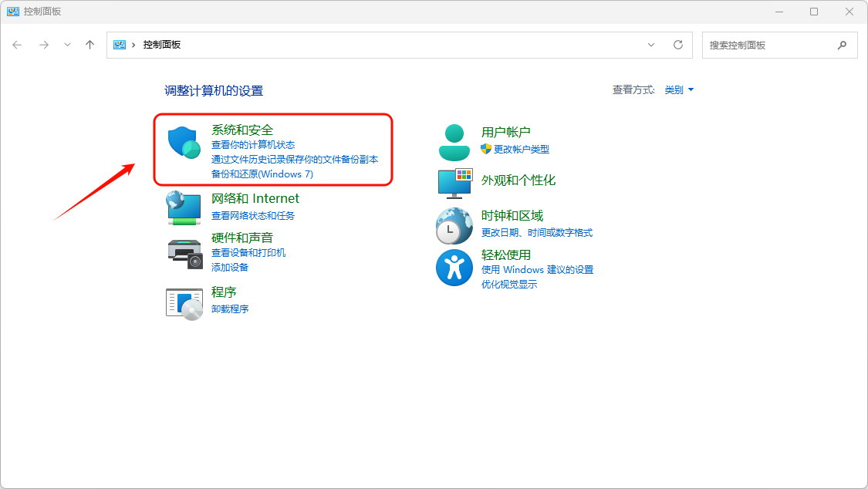Open the 类别 view-by dropdown
Screen dimensions: 868x489
coord(679,90)
